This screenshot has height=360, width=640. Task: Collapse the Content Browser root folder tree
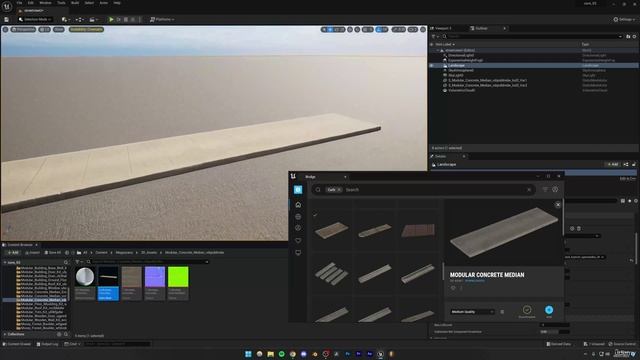click(5, 262)
